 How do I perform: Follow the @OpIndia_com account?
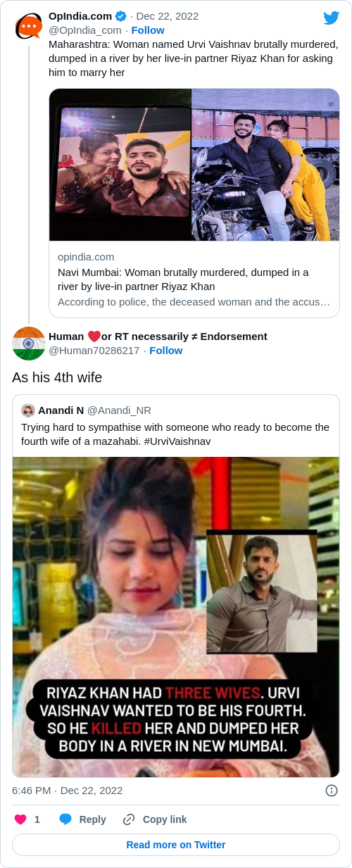[x=148, y=30]
